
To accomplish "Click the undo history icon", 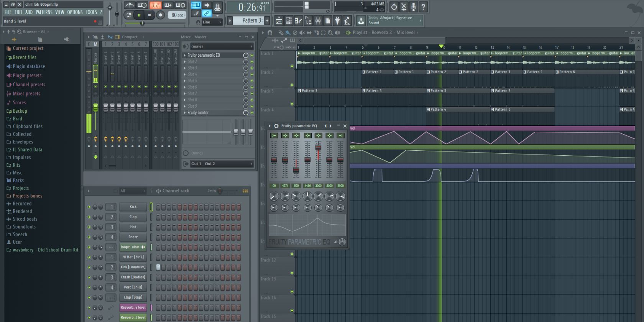I will pos(394,7).
